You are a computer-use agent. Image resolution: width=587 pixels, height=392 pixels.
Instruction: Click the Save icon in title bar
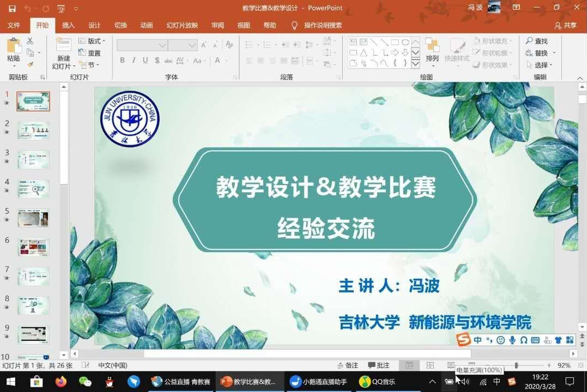pyautogui.click(x=12, y=8)
